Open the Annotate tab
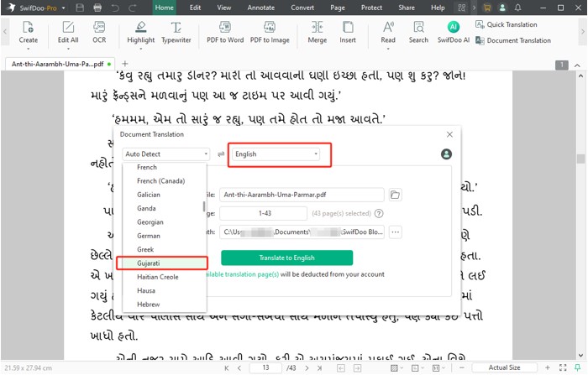 coord(260,8)
